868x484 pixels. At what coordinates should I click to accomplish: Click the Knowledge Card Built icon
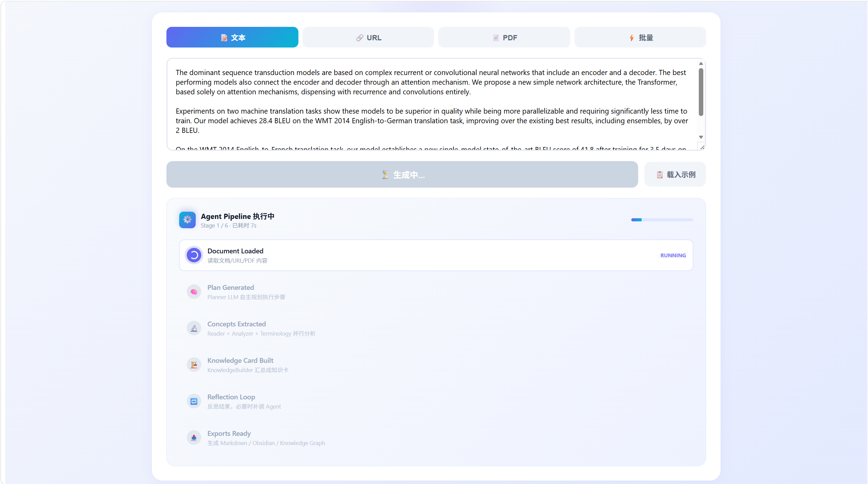click(194, 365)
